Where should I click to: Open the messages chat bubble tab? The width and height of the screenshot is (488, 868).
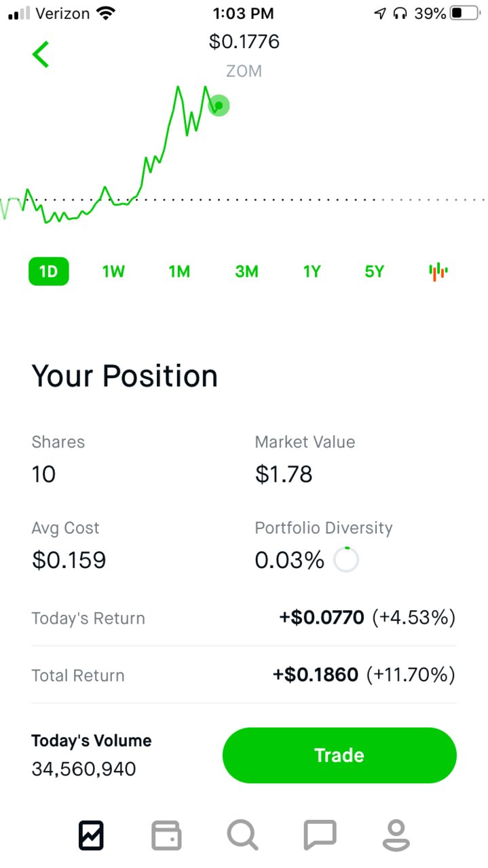(x=320, y=835)
